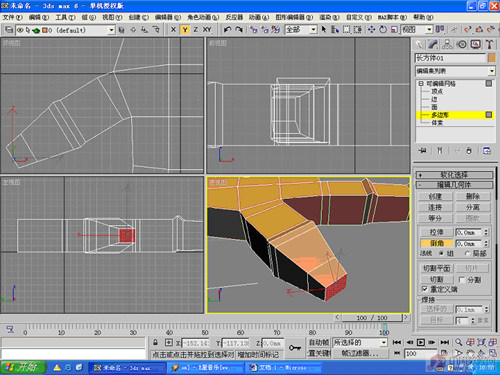Click the orange object color swatch
Image resolution: width=500 pixels, height=375 pixels.
(491, 58)
